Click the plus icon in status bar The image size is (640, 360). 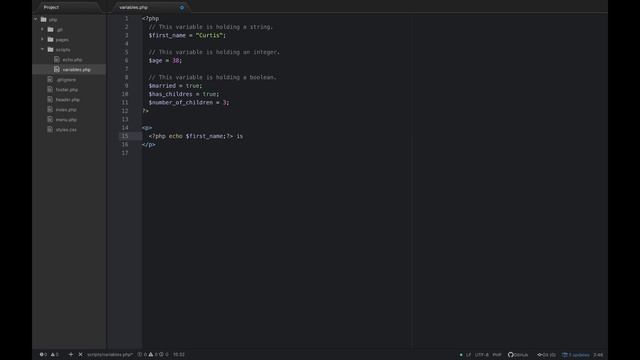click(x=71, y=354)
